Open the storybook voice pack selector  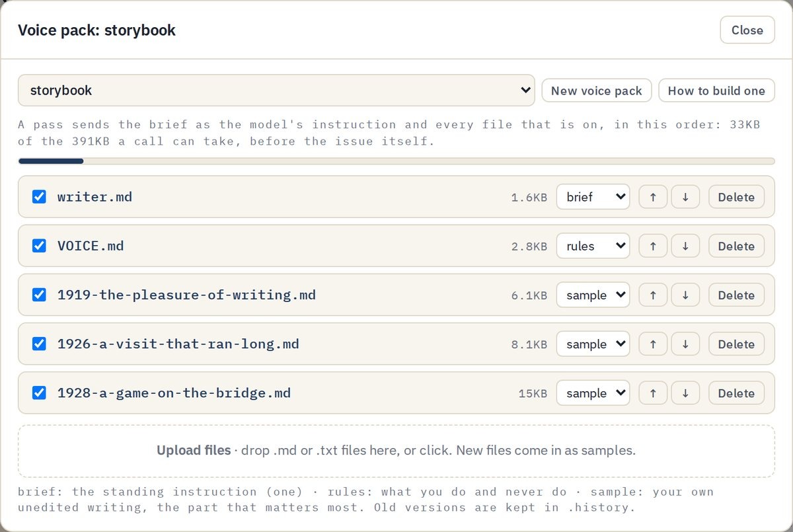[276, 90]
